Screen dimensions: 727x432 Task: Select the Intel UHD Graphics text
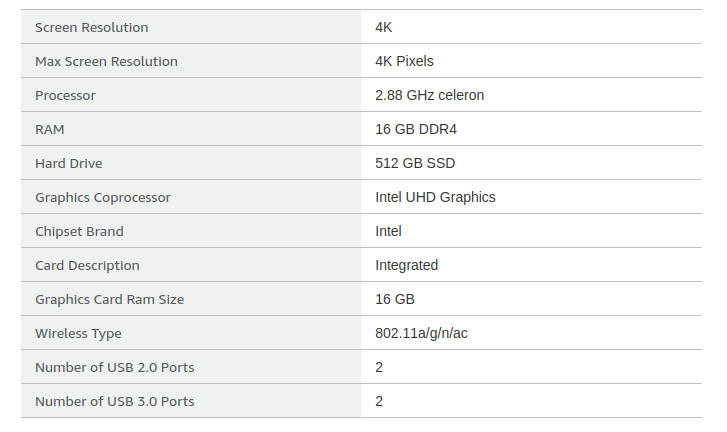point(435,197)
